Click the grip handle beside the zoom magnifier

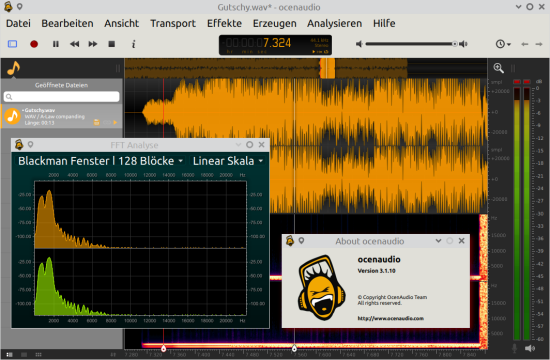pyautogui.click(x=513, y=68)
